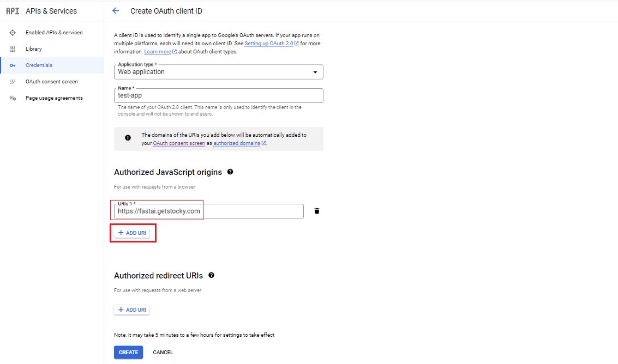
Task: Click the Enabled APIs & services sidebar icon
Action: point(13,33)
